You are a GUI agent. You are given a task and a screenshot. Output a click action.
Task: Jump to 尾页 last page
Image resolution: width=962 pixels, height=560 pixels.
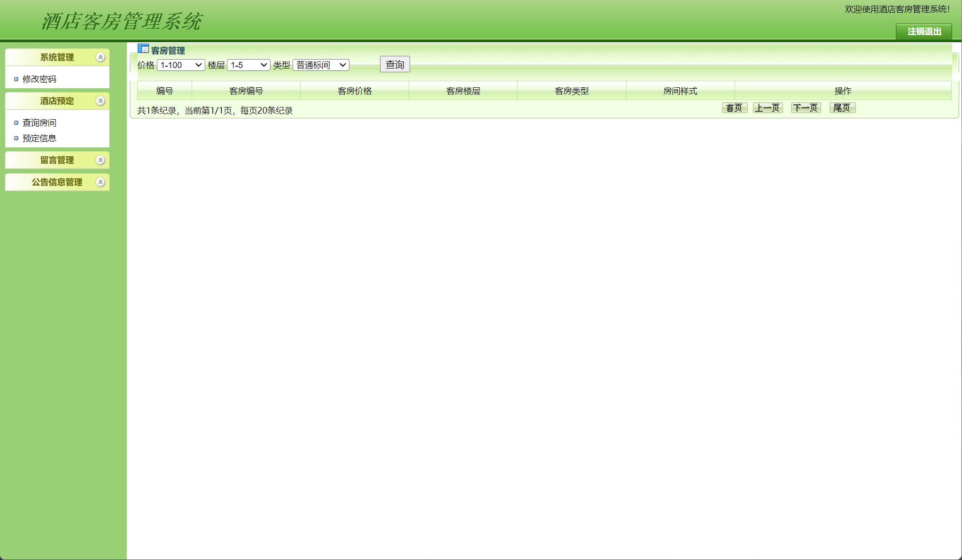pyautogui.click(x=842, y=108)
